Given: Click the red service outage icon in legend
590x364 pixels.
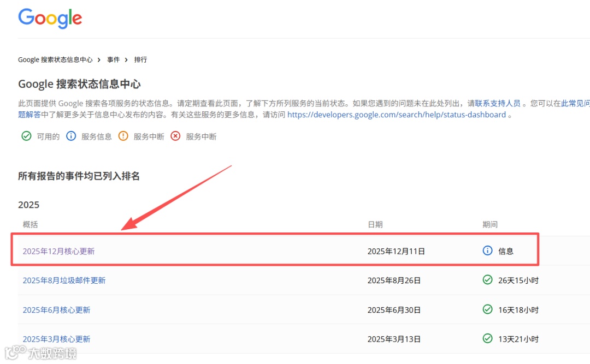Looking at the screenshot, I should [175, 136].
